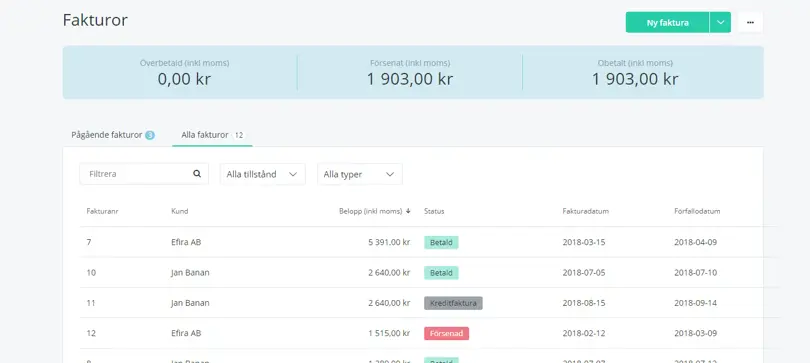
Task: Open the Alla typer dropdown
Action: pyautogui.click(x=360, y=174)
